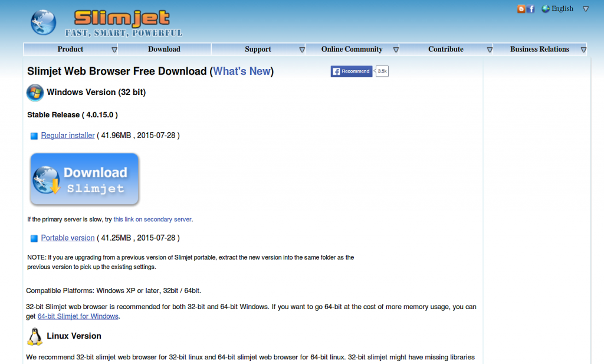
Task: Open the What's New link
Action: 242,71
